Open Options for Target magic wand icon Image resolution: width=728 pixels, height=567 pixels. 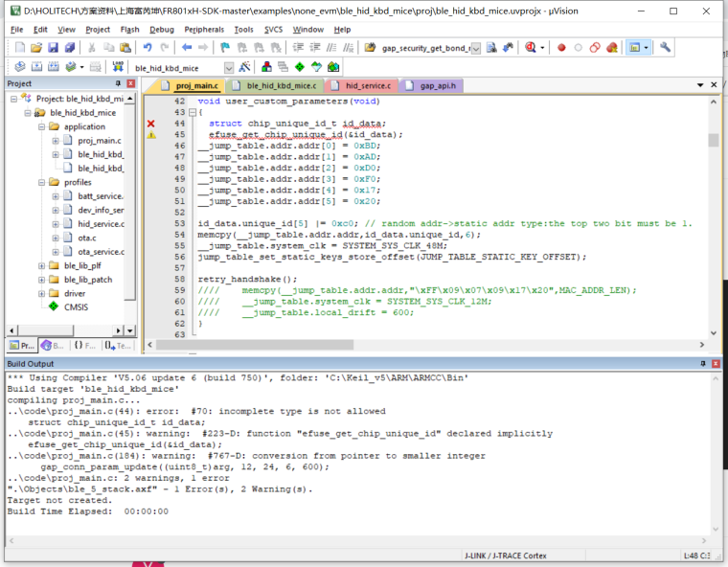point(244,67)
